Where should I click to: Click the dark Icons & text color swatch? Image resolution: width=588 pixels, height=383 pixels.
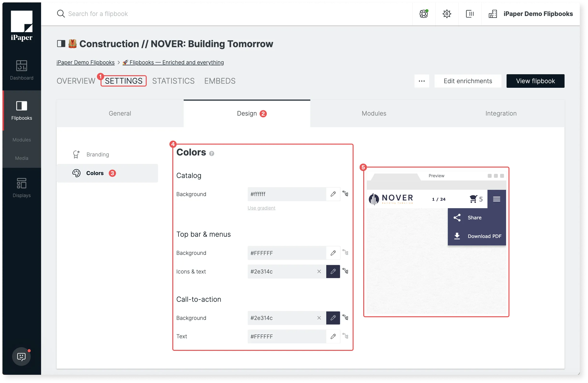point(333,272)
